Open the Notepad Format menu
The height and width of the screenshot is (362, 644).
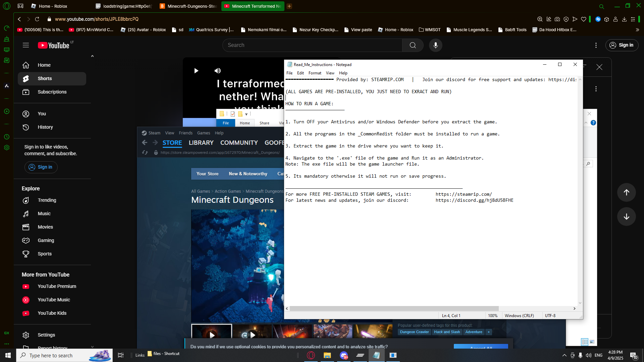click(315, 73)
